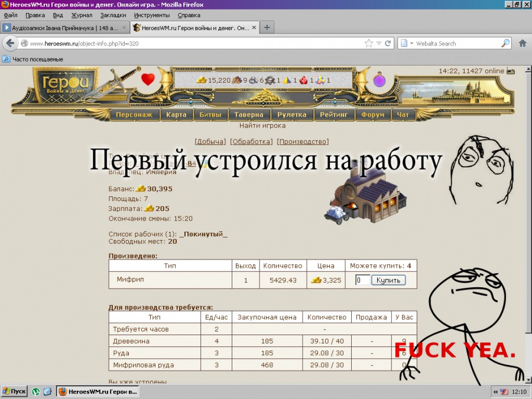The image size is (532, 399).
Task: Click the gems resource icon
Action: click(x=320, y=80)
